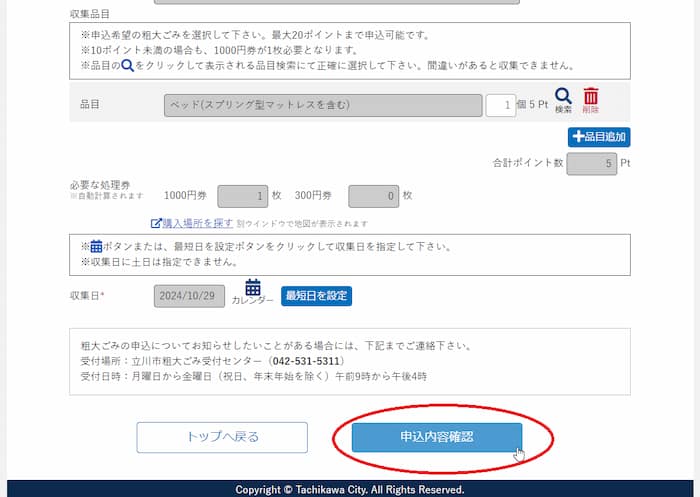Click the item quantity field showing 1
Image resolution: width=700 pixels, height=497 pixels.
coord(500,105)
